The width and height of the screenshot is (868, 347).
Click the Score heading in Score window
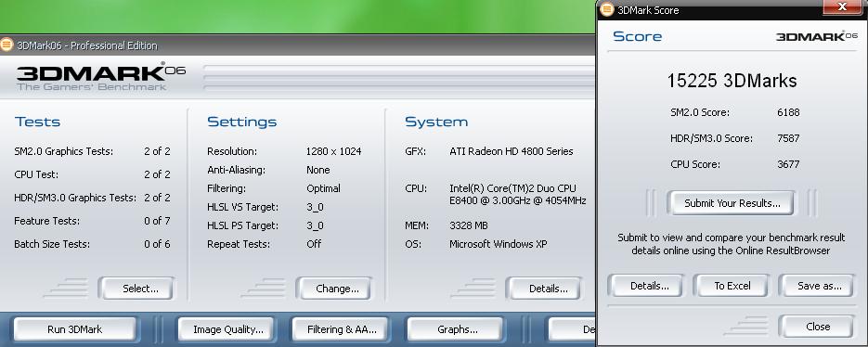(637, 36)
